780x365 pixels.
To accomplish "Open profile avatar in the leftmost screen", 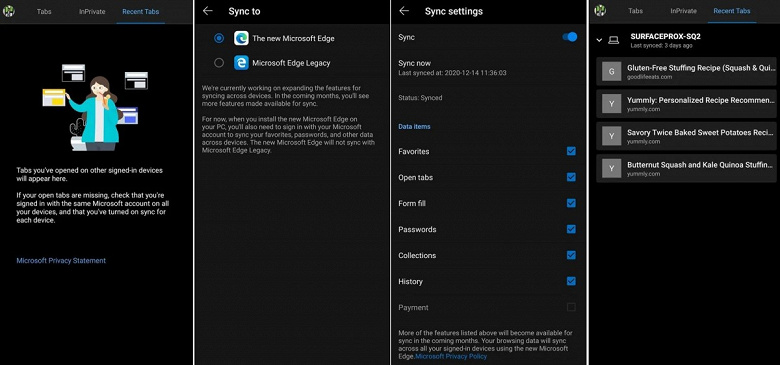I will tap(8, 11).
